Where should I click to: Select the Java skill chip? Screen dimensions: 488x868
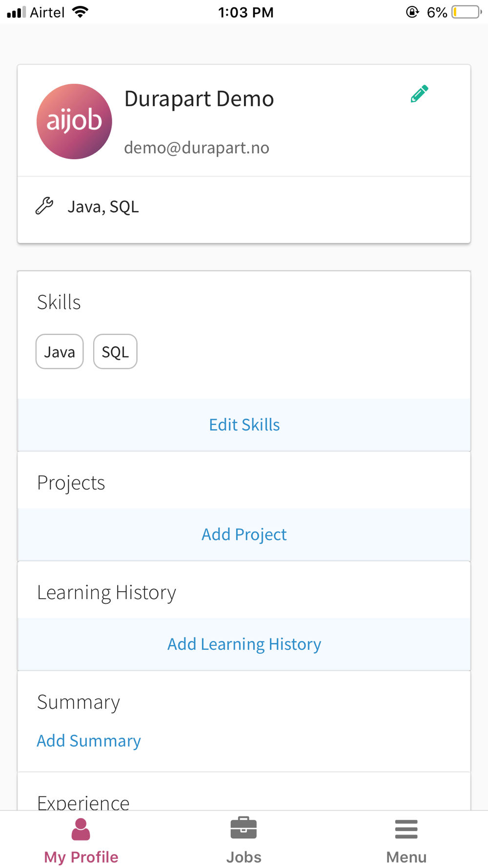pos(60,351)
